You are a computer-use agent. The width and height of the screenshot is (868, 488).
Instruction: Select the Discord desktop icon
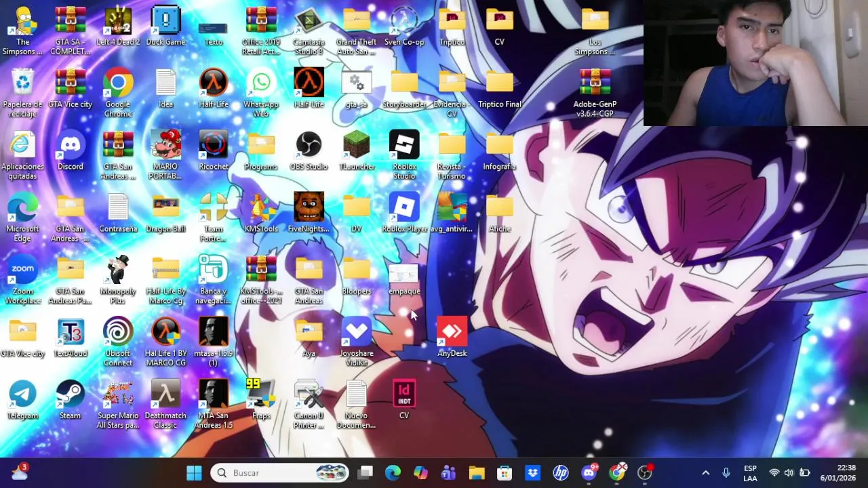click(x=71, y=151)
